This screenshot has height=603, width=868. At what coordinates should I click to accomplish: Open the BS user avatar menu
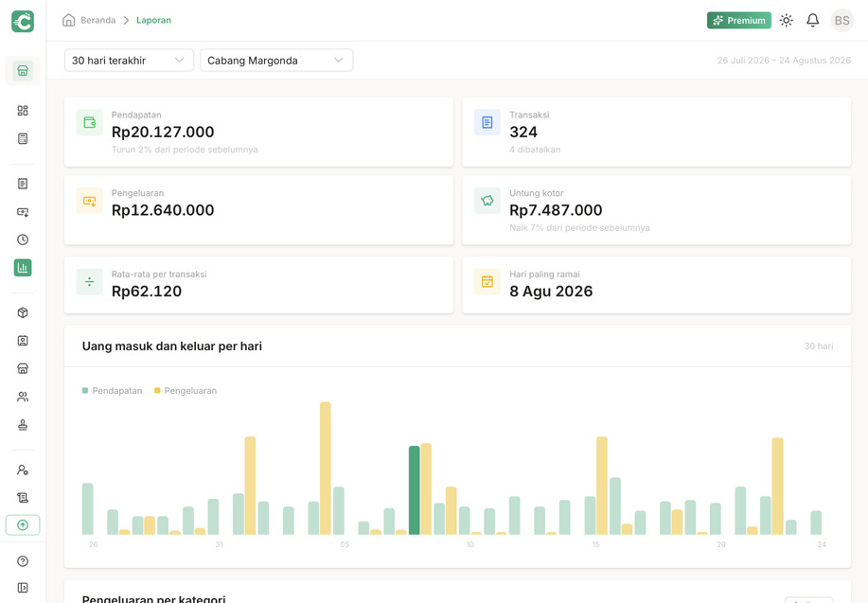[x=842, y=21]
